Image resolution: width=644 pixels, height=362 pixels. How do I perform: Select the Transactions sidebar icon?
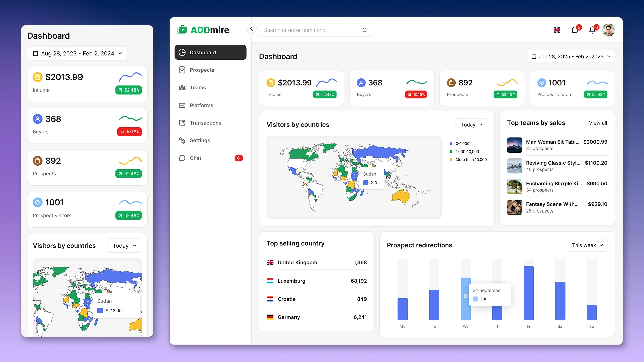pos(182,123)
